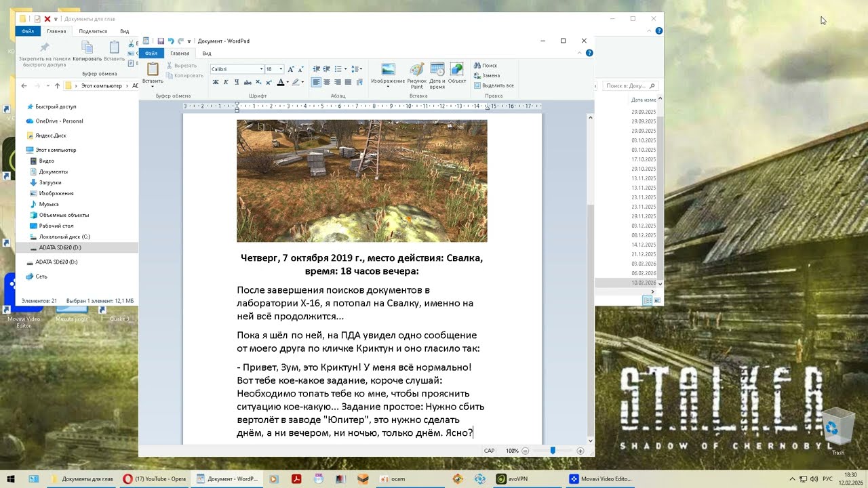Click Вырезать cut button in WordPad
868x488 pixels.
181,66
